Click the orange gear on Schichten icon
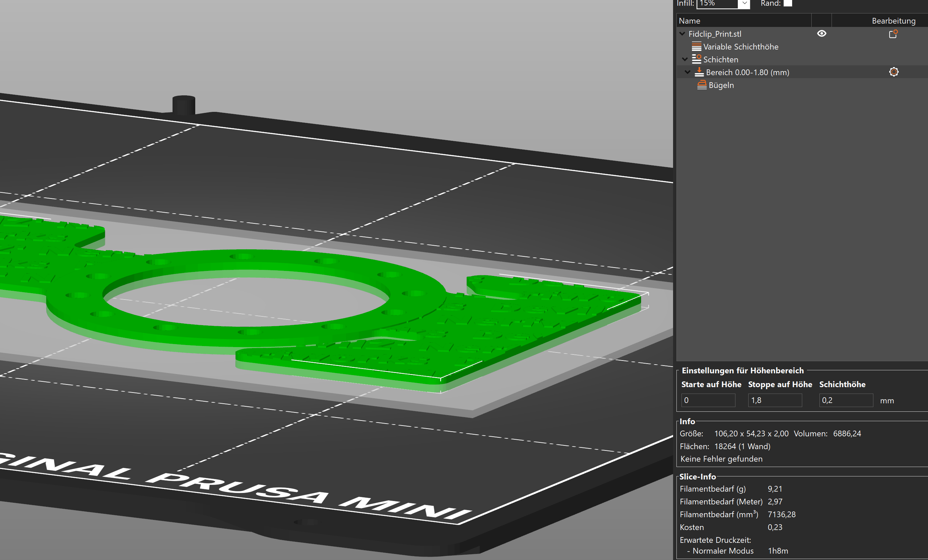Screen dimensions: 928x560 [699, 57]
